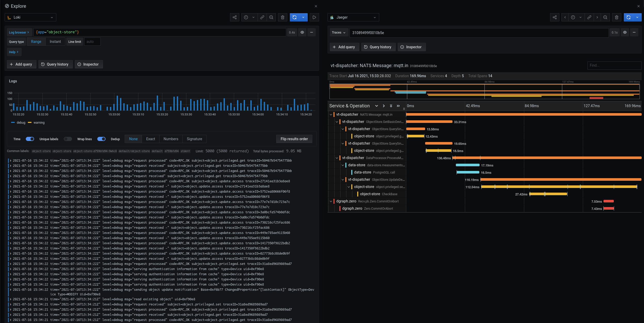Refresh the Jaeger trace query
644x323 pixels.
(628, 17)
